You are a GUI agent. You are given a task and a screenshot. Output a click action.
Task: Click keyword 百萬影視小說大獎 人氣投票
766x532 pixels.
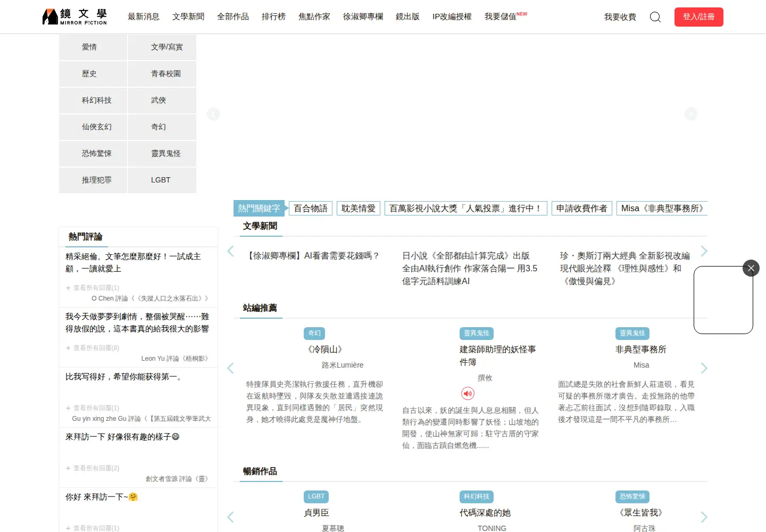tap(466, 209)
